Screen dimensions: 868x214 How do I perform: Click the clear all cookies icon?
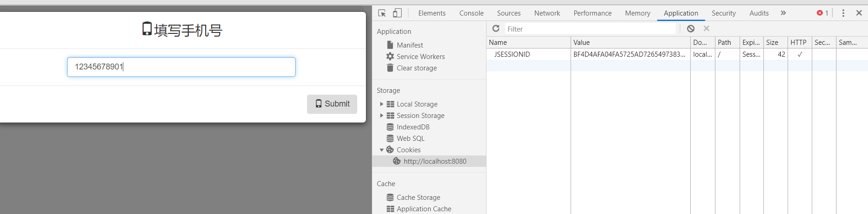pyautogui.click(x=691, y=29)
